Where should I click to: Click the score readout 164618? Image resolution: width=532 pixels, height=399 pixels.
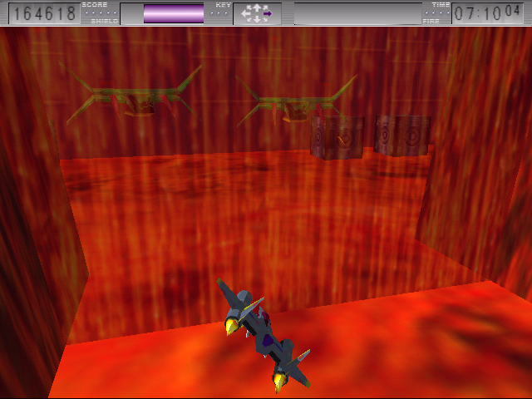(x=44, y=13)
